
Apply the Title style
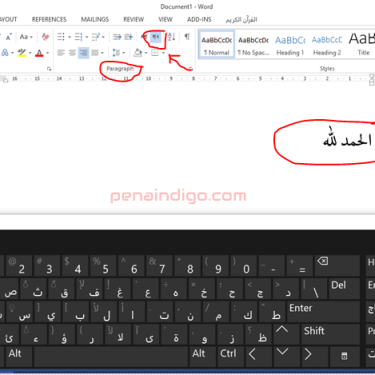click(362, 44)
